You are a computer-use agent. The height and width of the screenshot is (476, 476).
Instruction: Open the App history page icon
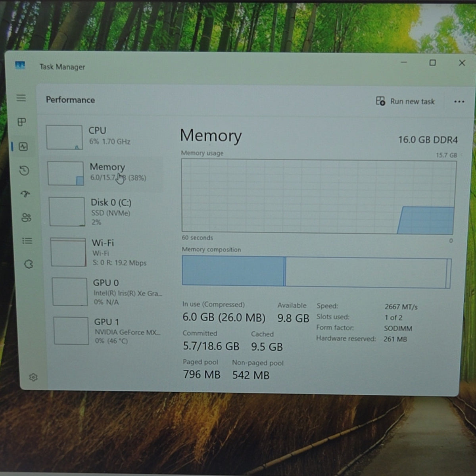click(x=24, y=171)
